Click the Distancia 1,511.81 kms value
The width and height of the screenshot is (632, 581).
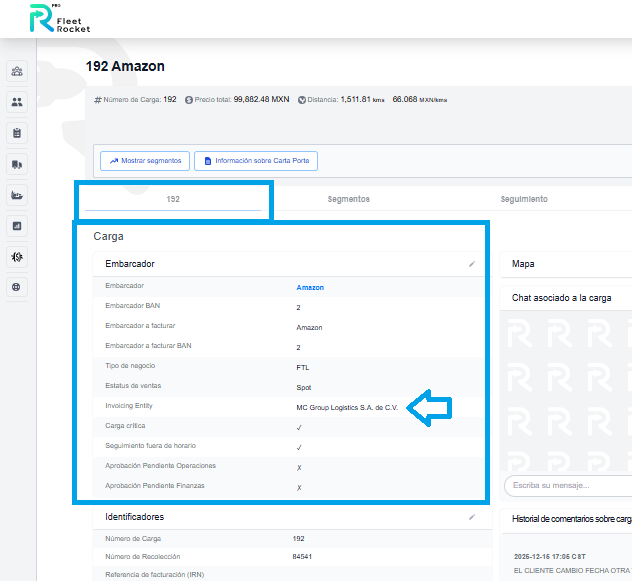tap(362, 100)
